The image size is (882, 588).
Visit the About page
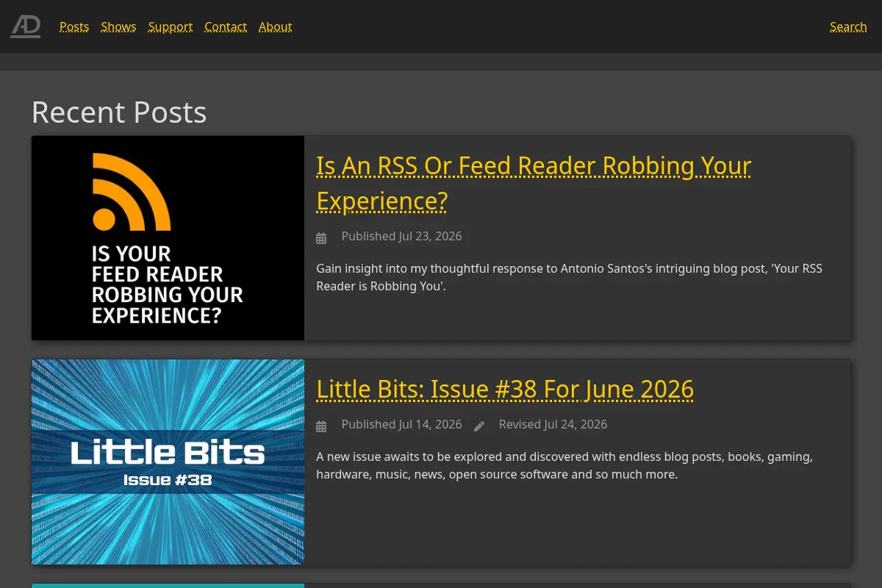276,26
